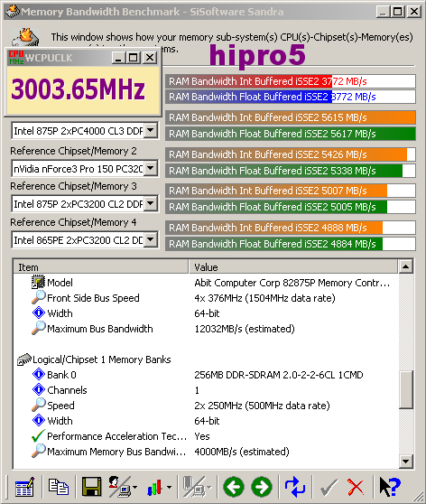Screen dimensions: 426x504
Task: Click value 2x 250MHz (500MHz data rate)
Action: 262,406
